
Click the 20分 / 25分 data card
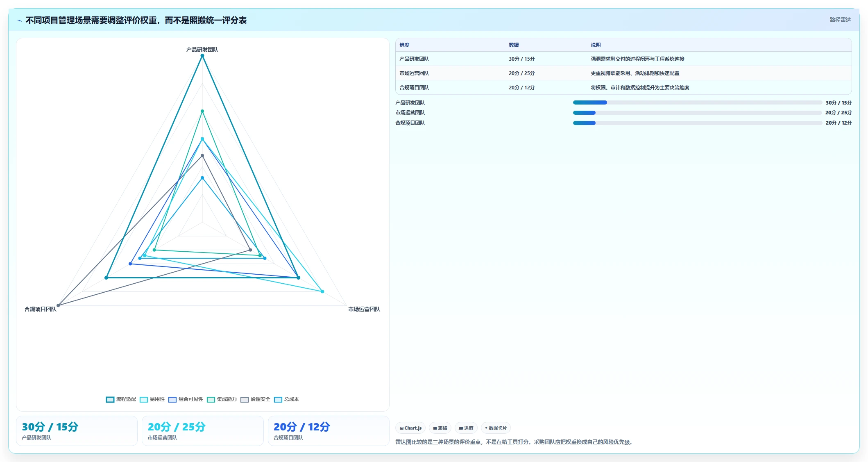[202, 431]
